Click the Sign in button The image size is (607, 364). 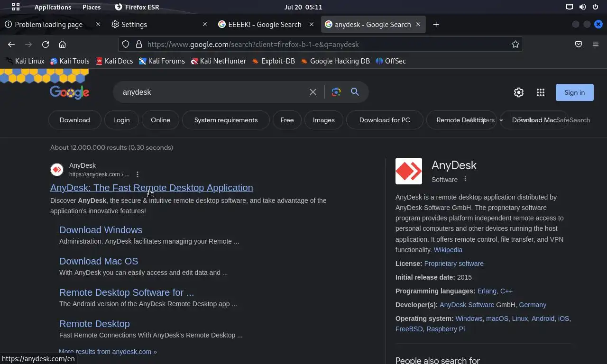(574, 92)
